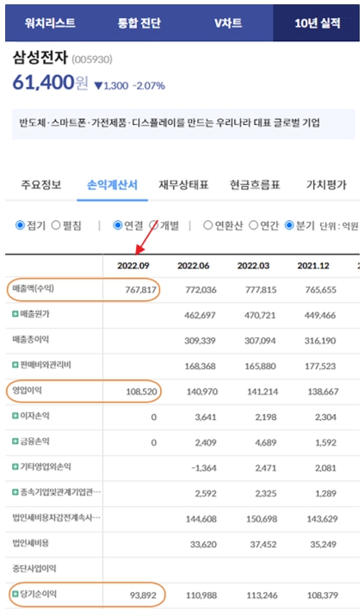The width and height of the screenshot is (364, 616).
Task: Click the green plus icon beside 당기순이익
Action: tap(15, 594)
